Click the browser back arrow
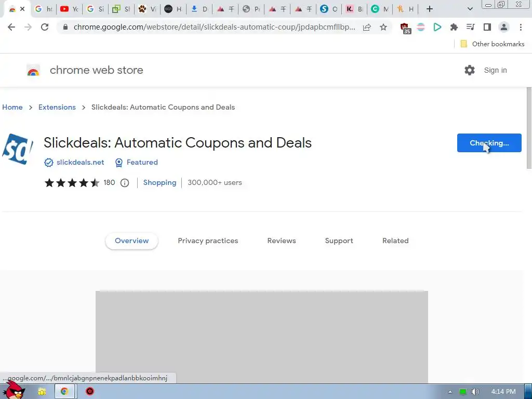 click(x=11, y=27)
